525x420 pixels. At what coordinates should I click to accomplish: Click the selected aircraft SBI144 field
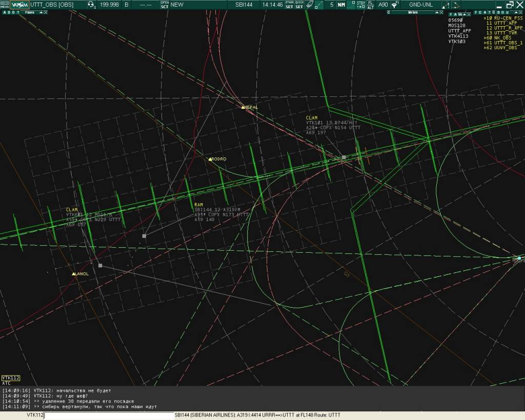coord(244,5)
